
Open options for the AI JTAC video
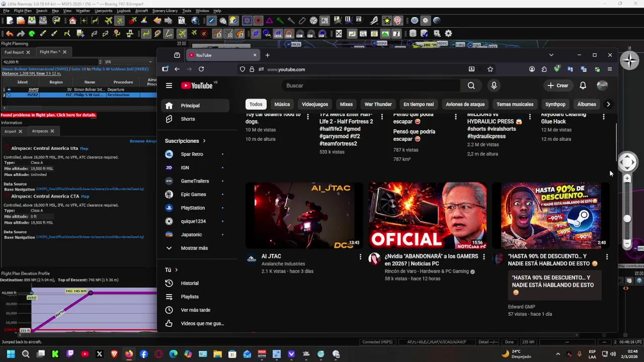click(360, 257)
